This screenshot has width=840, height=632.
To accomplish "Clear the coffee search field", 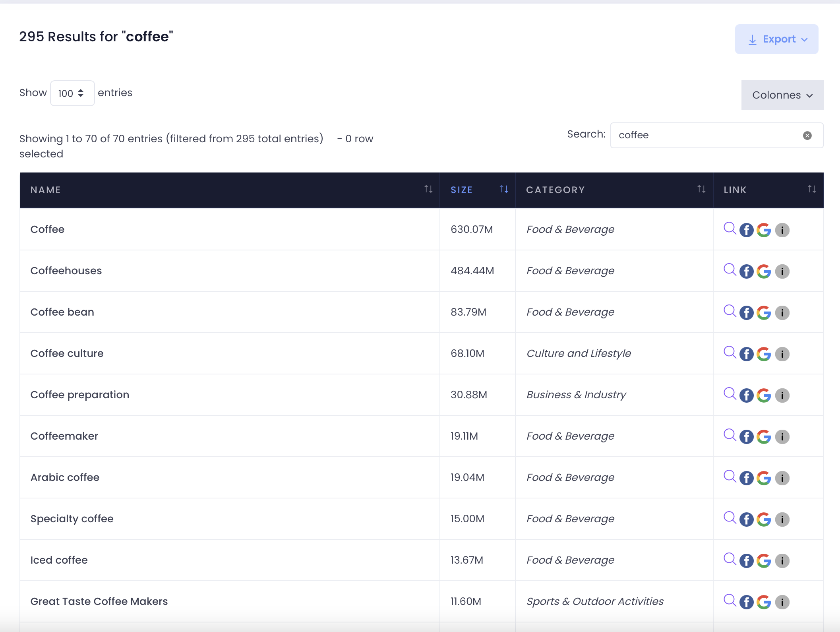I will click(x=807, y=136).
